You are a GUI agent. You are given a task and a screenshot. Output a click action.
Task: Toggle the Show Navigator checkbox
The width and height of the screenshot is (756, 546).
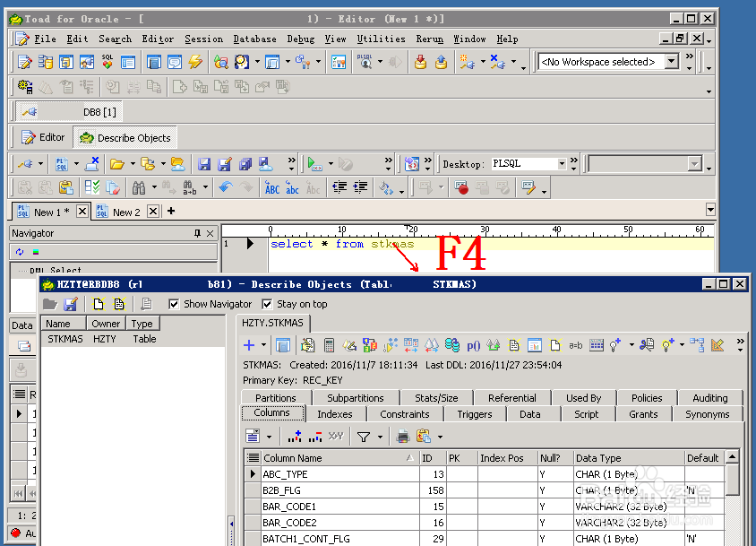click(x=174, y=304)
